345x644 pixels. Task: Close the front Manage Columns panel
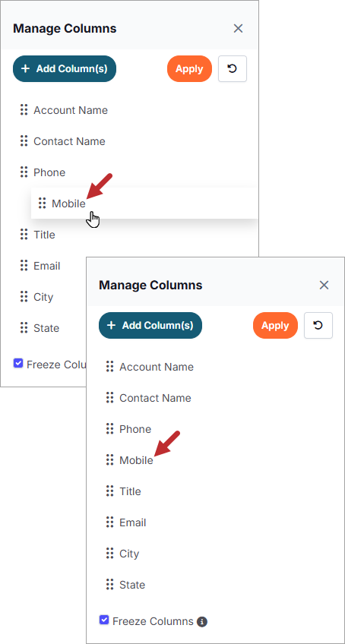click(324, 285)
